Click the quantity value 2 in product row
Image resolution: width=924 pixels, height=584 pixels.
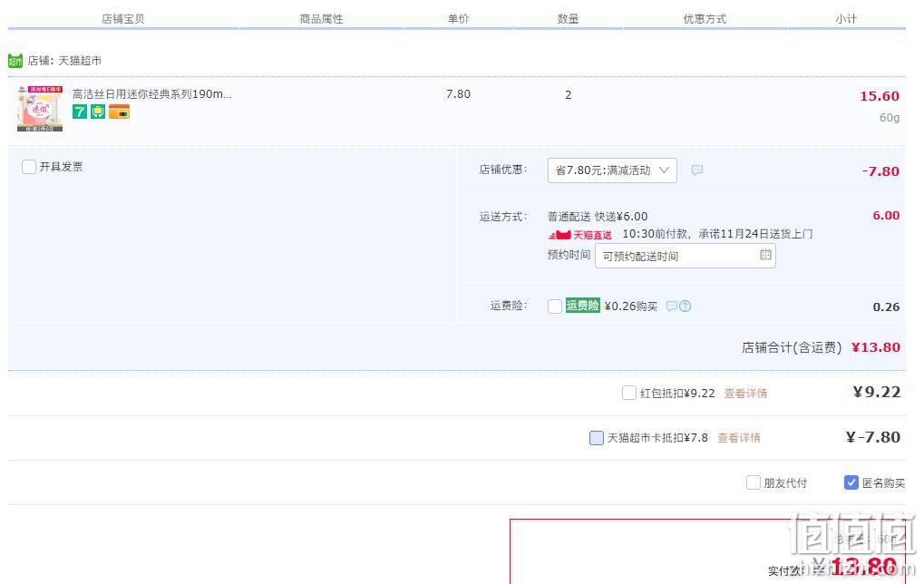(x=568, y=95)
